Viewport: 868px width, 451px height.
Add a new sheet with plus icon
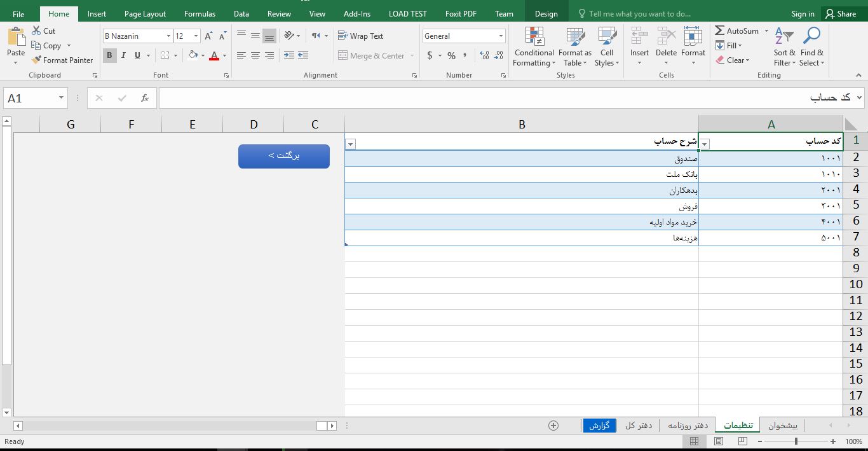click(x=553, y=426)
